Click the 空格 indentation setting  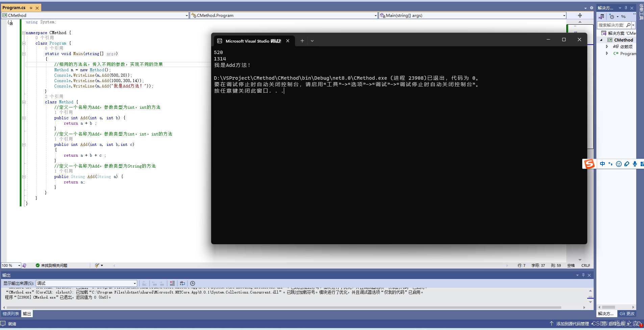coord(571,265)
